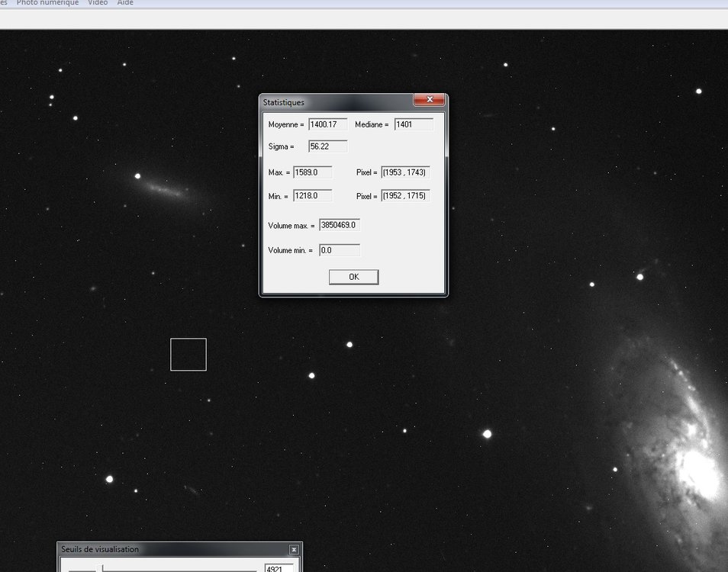
Task: Select the Min. value field
Action: pyautogui.click(x=313, y=195)
